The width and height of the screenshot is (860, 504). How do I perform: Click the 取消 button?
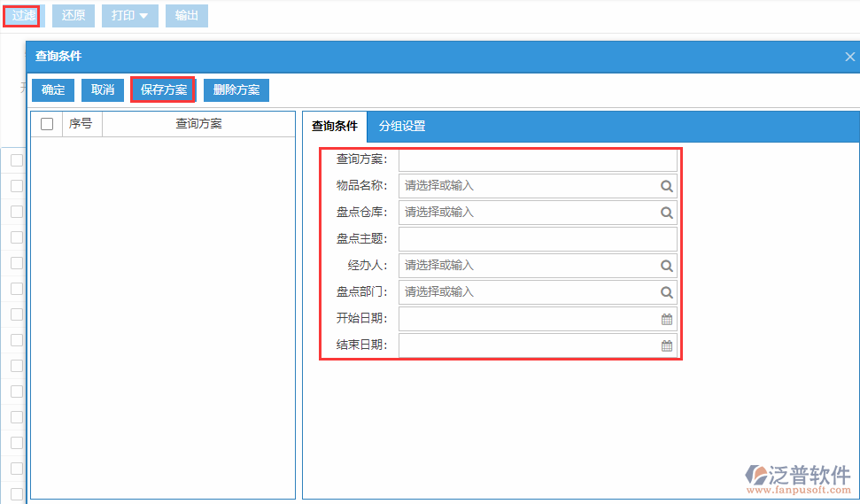tap(103, 90)
